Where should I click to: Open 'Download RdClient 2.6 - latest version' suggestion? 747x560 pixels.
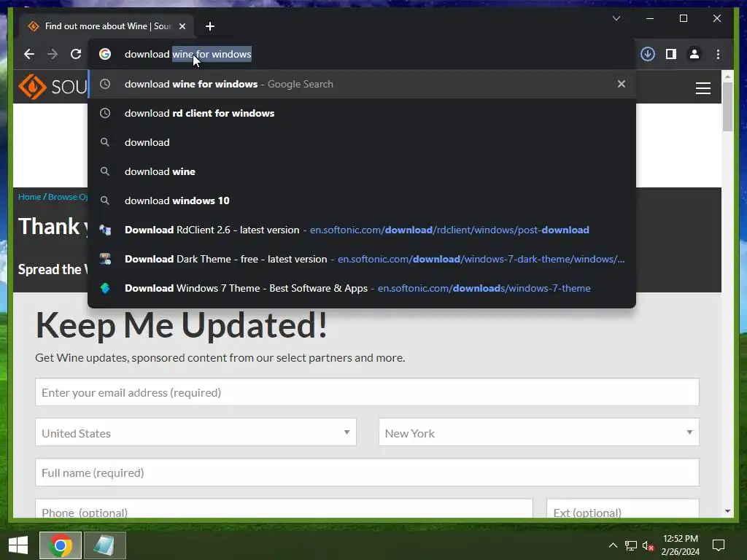[362, 230]
